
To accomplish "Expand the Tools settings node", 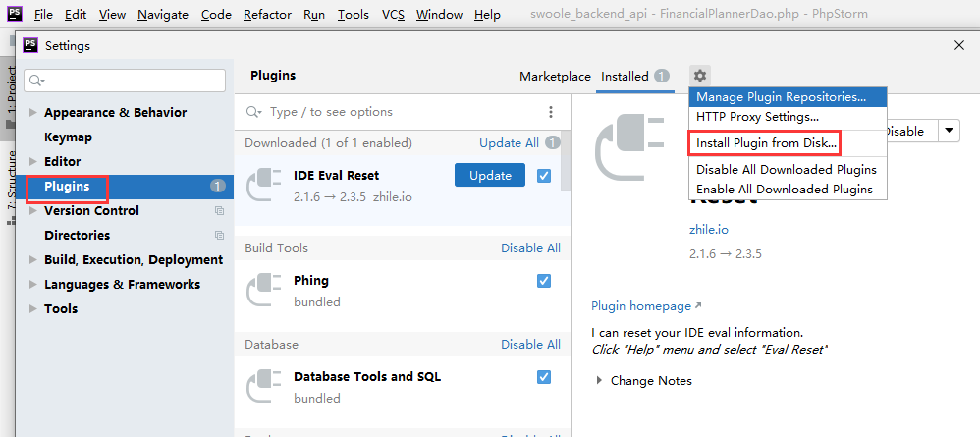I will point(33,308).
